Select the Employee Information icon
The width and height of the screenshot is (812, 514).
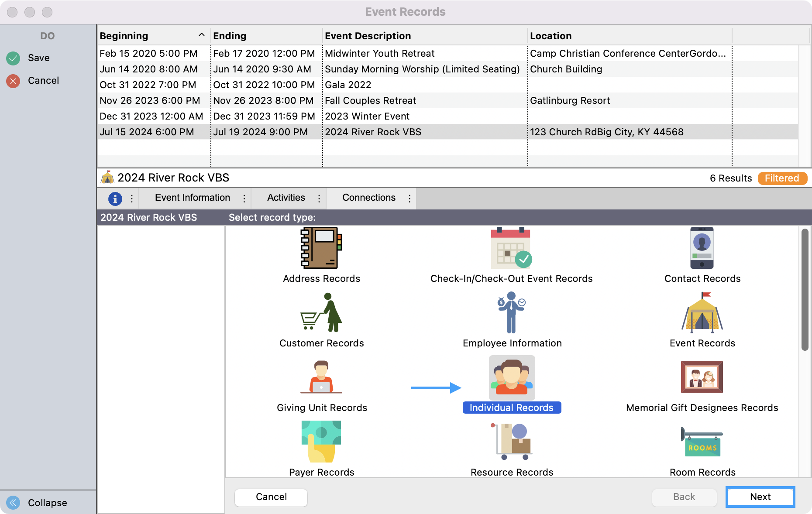[511, 312]
